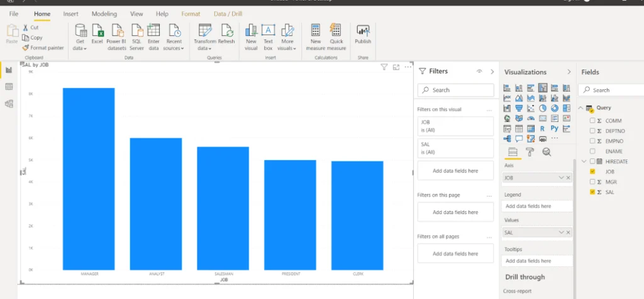Remove JOB from the Axis well
Image resolution: width=644 pixels, height=299 pixels.
point(569,178)
